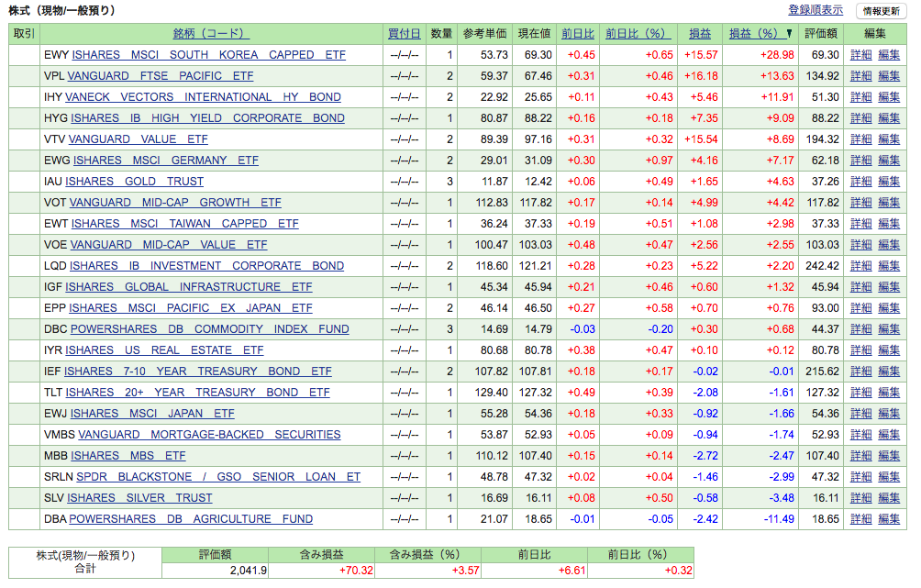Screen dimensions: 921x588
Task: Click 詳細 in the TLT row
Action: coord(861,393)
